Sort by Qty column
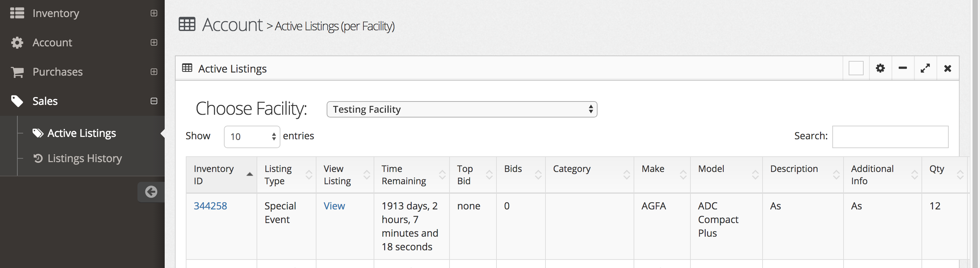980x268 pixels. click(x=945, y=175)
